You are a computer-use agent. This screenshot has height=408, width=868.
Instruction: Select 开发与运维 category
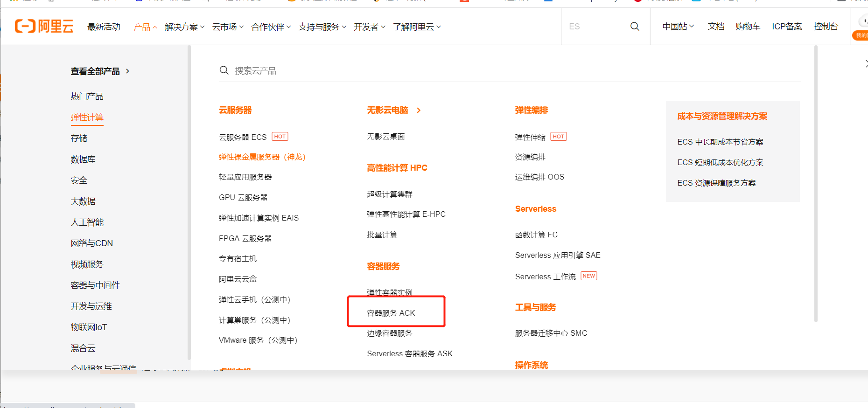pyautogui.click(x=91, y=306)
